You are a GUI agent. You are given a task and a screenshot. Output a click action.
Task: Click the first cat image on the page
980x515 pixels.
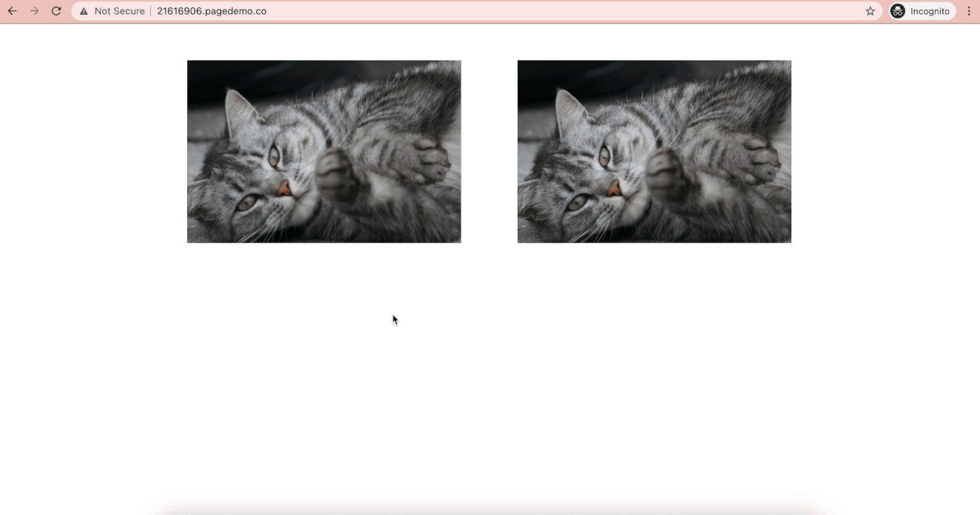[x=323, y=151]
